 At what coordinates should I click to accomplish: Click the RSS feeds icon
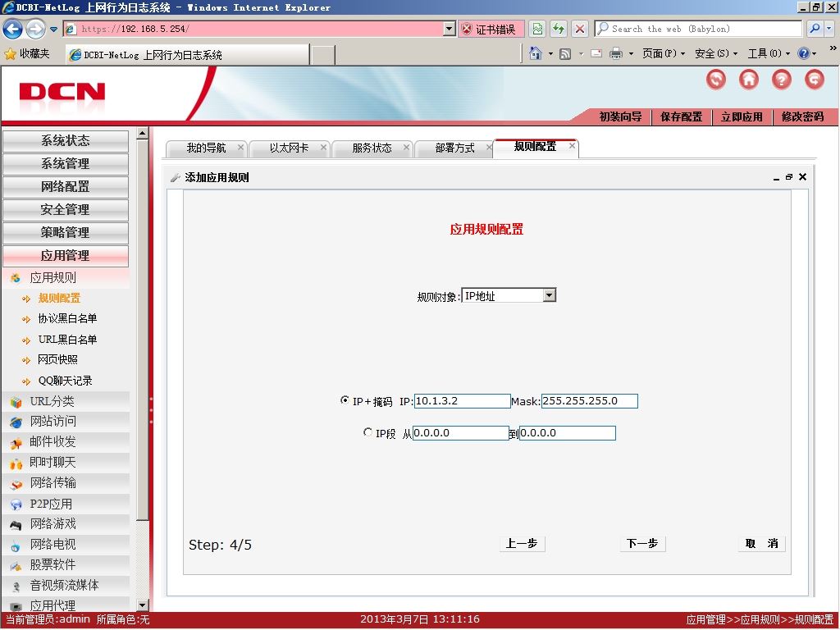pos(564,53)
